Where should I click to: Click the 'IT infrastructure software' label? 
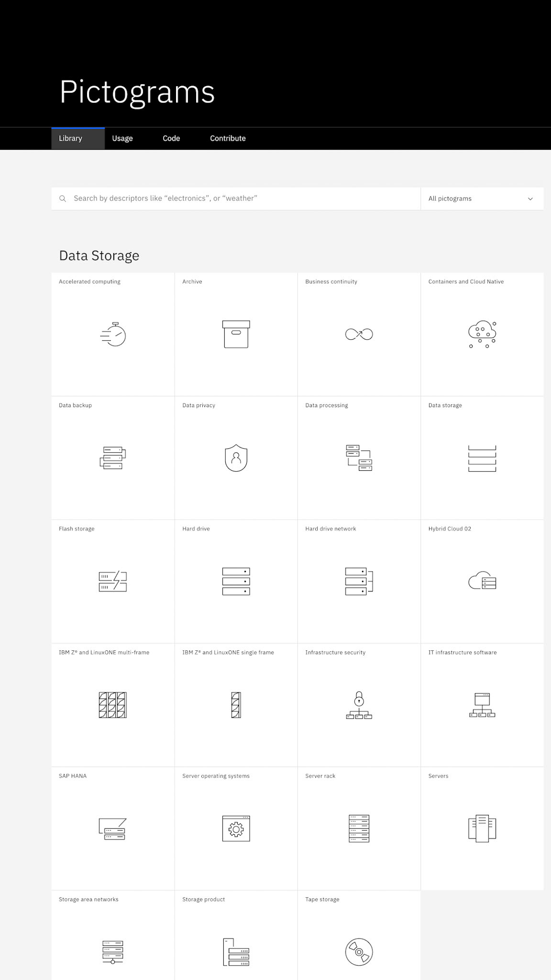click(463, 652)
